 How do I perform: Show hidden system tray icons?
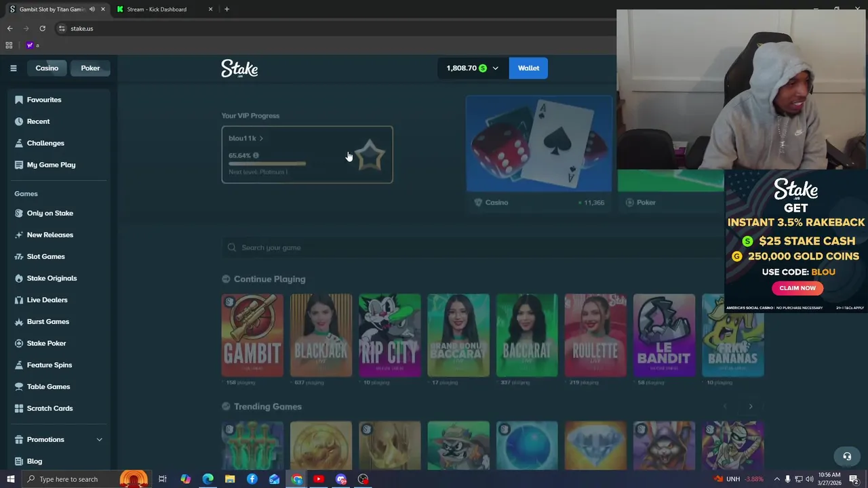click(777, 479)
